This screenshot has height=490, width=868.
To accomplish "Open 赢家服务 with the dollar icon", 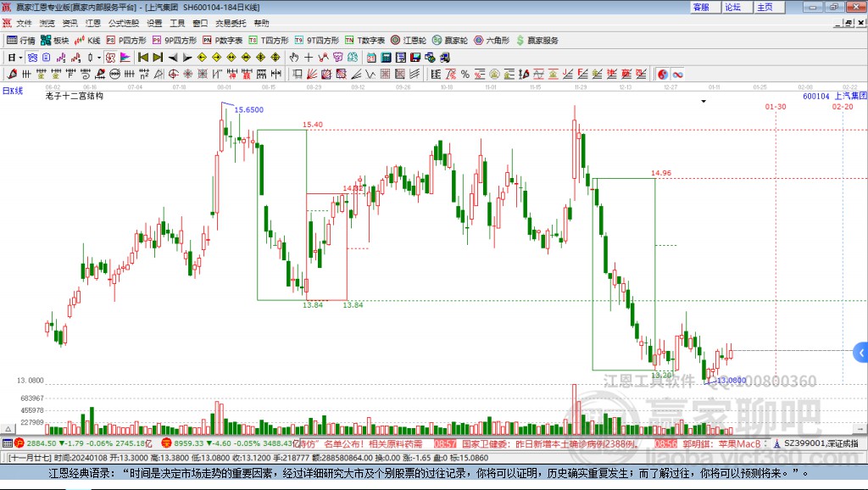I will click(537, 40).
